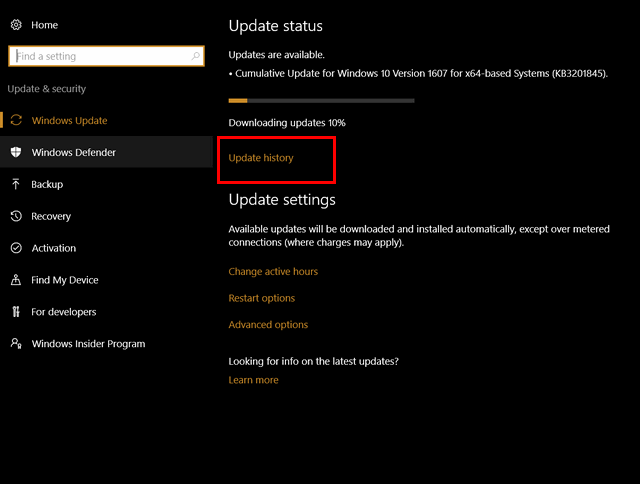The height and width of the screenshot is (484, 640).
Task: Click the Windows Defender shield icon
Action: 16,152
